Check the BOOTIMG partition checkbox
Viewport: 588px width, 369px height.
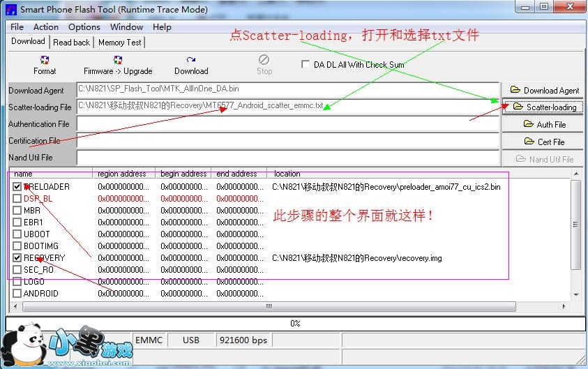click(x=17, y=246)
